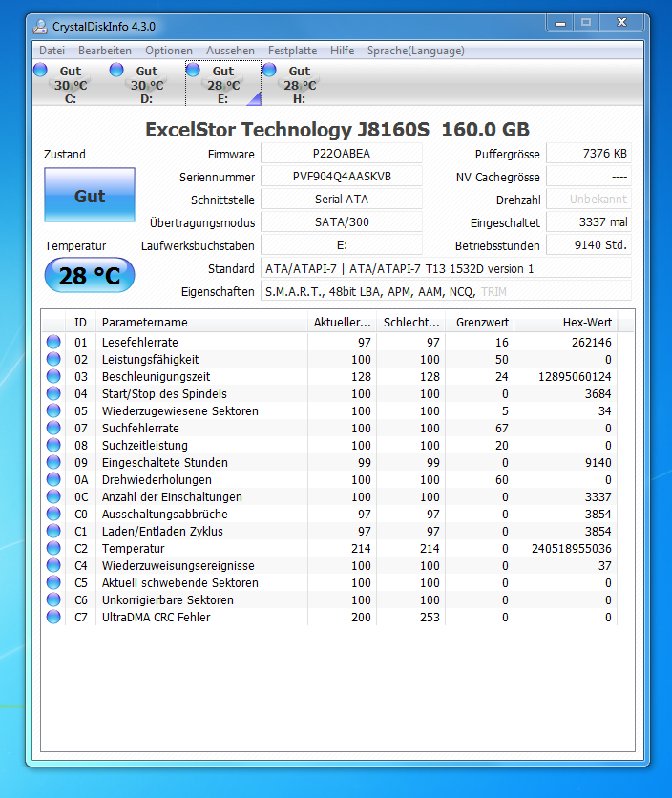Open the Sprache(Language) menu

click(416, 51)
